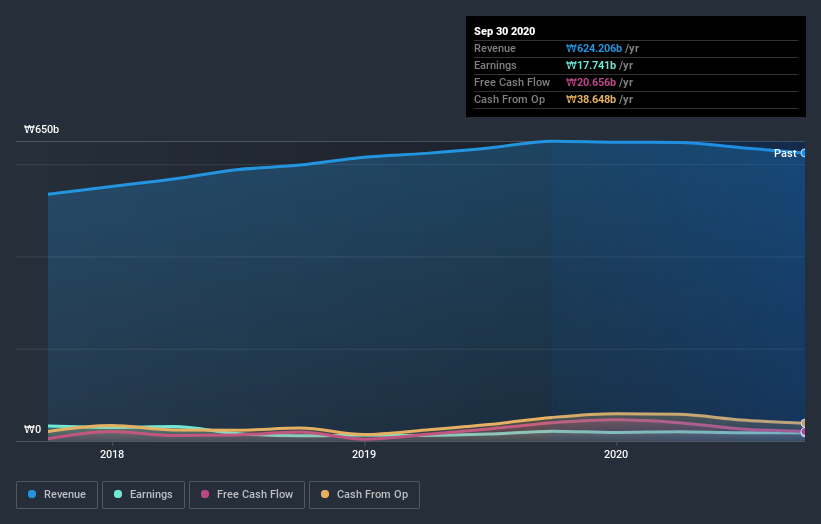Image resolution: width=821 pixels, height=524 pixels.
Task: Toggle the Free Cash Flow legend button
Action: pos(247,495)
